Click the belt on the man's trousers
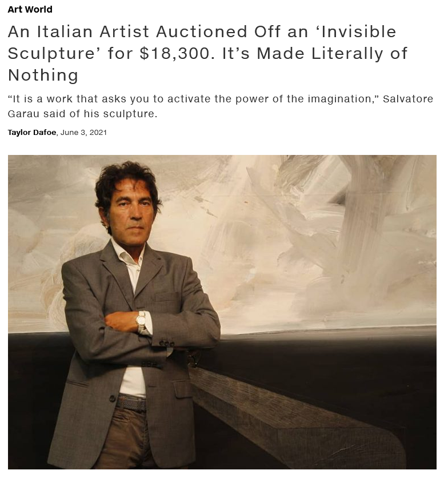Image resolution: width=448 pixels, height=478 pixels. (131, 403)
